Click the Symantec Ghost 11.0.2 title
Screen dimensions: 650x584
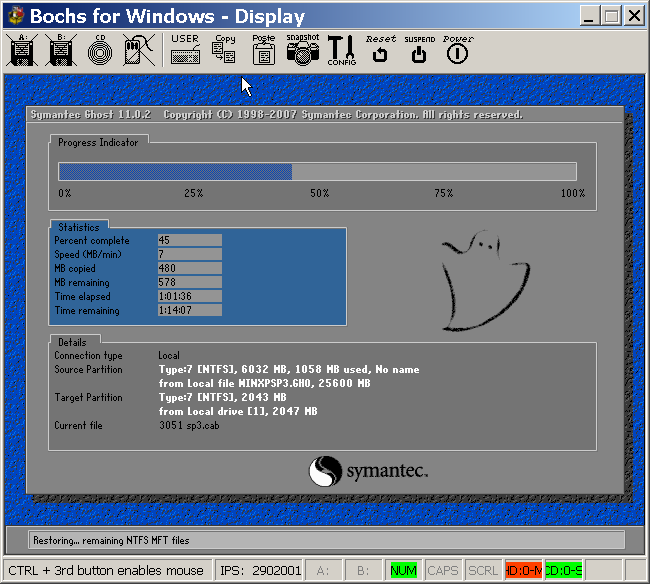click(91, 115)
